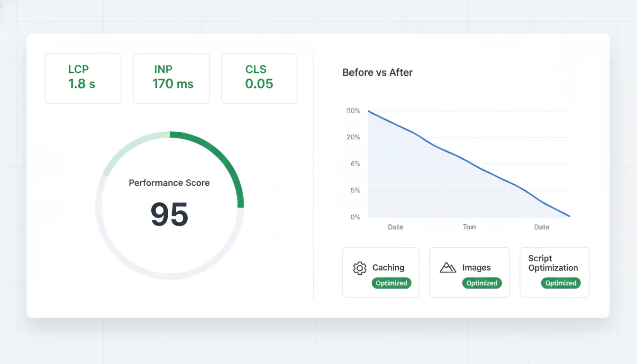Toggle the Optimized badge under Script Optimization
This screenshot has height=364, width=637.
[561, 283]
